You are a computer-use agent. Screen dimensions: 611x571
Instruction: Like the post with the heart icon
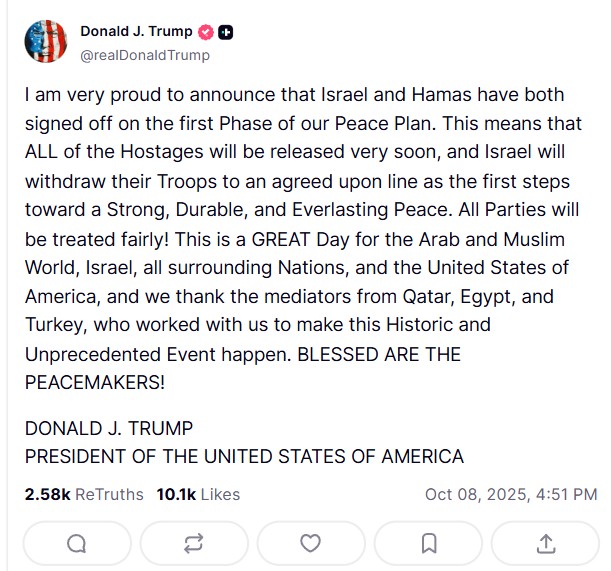311,542
